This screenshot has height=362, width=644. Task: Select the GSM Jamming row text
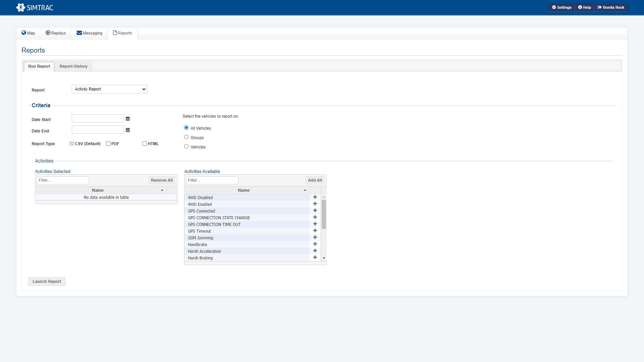point(200,238)
